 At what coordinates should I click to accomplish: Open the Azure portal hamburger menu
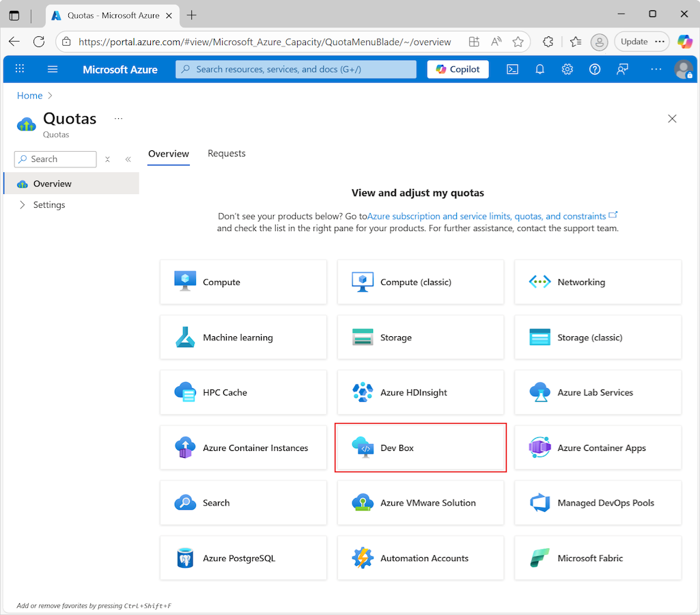tap(53, 69)
